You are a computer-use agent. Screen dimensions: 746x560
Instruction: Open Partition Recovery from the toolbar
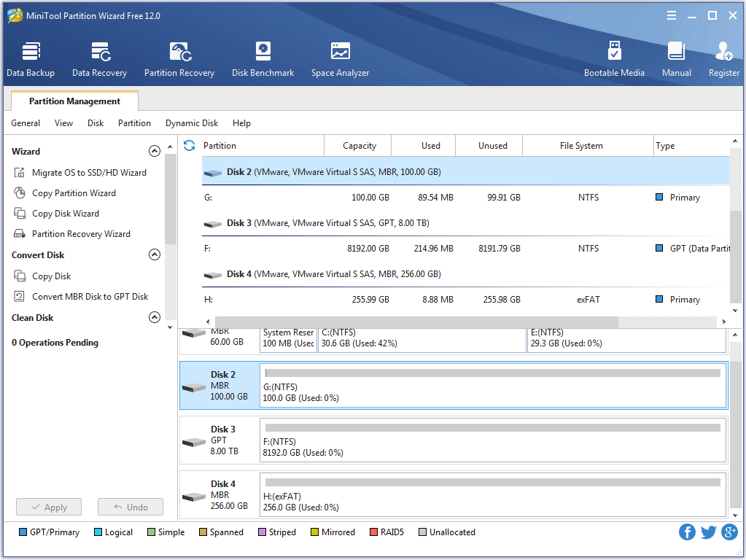click(x=179, y=59)
